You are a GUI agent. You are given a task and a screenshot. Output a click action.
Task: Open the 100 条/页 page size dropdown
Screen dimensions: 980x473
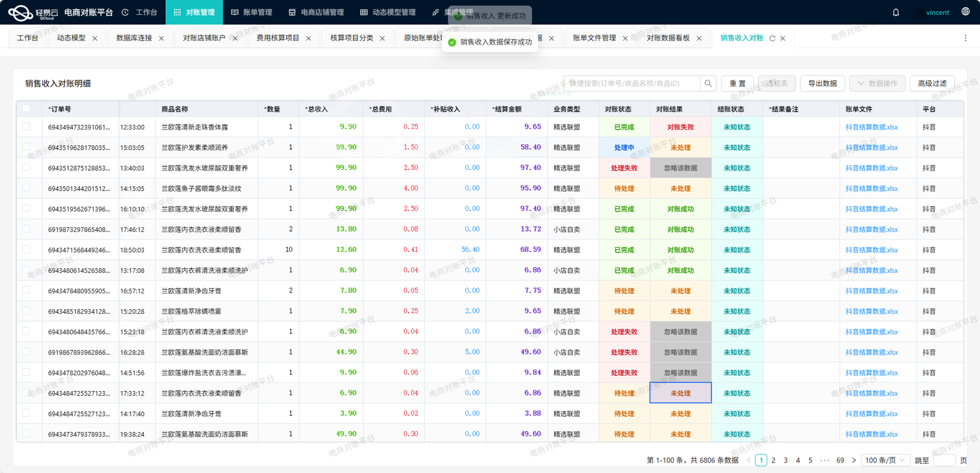(885, 460)
